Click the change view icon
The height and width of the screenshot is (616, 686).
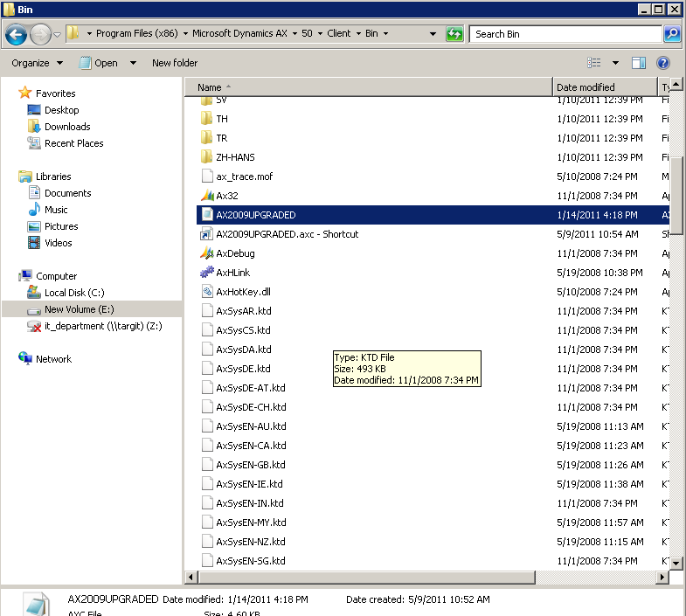point(593,63)
